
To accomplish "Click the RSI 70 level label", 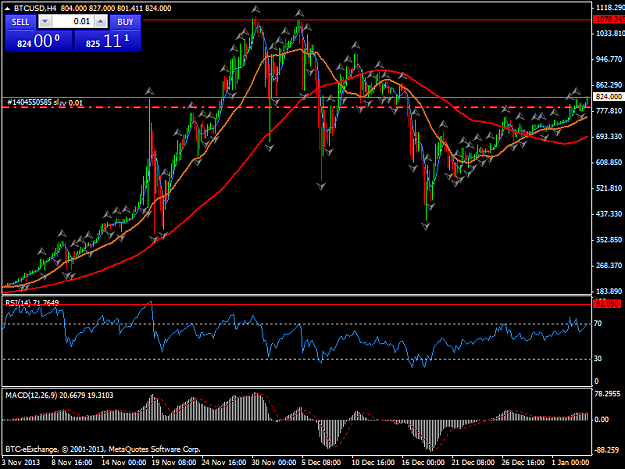I will (597, 324).
